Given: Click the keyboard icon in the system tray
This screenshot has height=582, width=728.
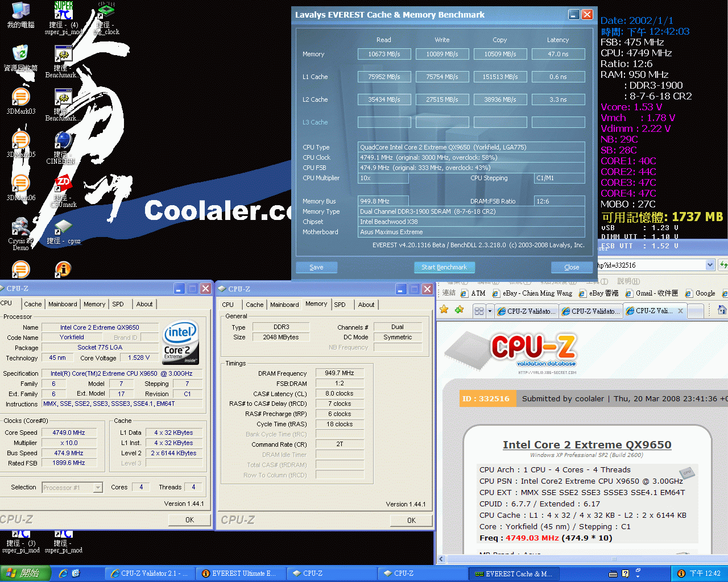Looking at the screenshot, I should (x=613, y=573).
